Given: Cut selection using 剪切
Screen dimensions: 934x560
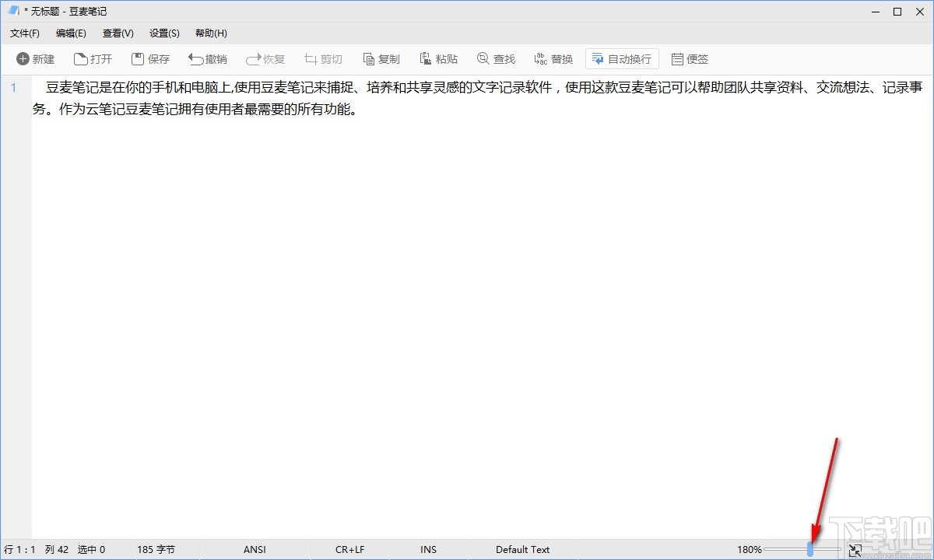Looking at the screenshot, I should [x=323, y=59].
